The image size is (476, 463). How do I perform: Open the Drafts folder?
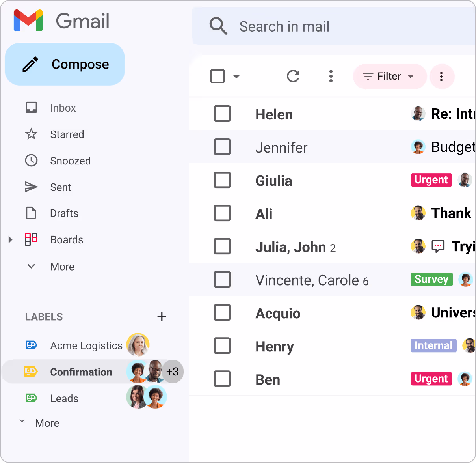(64, 213)
